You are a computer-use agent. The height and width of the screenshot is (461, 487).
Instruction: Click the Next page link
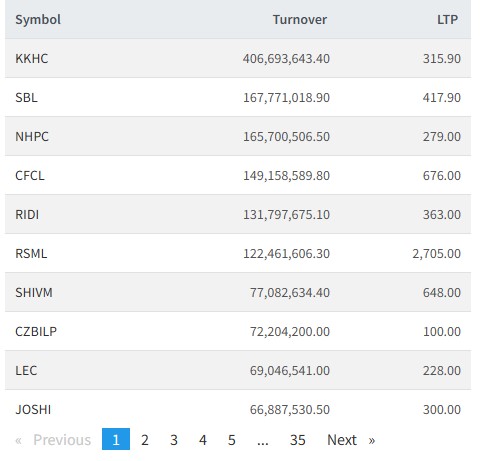click(x=351, y=440)
